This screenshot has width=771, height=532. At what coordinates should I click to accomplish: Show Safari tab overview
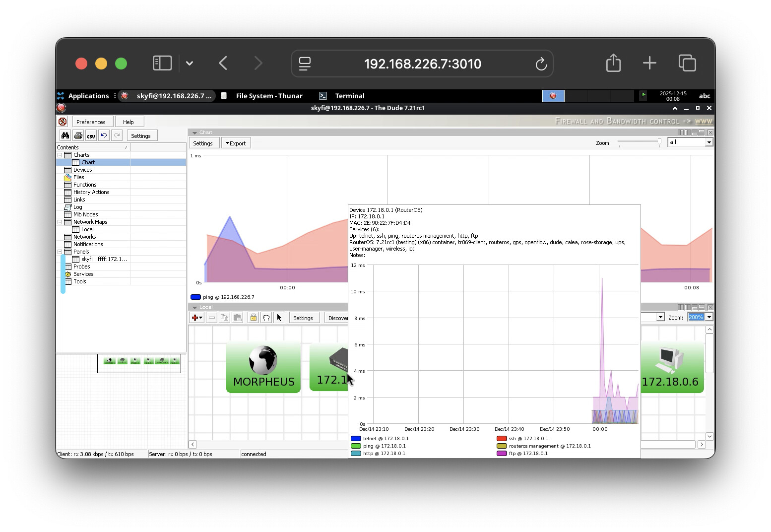tap(687, 63)
